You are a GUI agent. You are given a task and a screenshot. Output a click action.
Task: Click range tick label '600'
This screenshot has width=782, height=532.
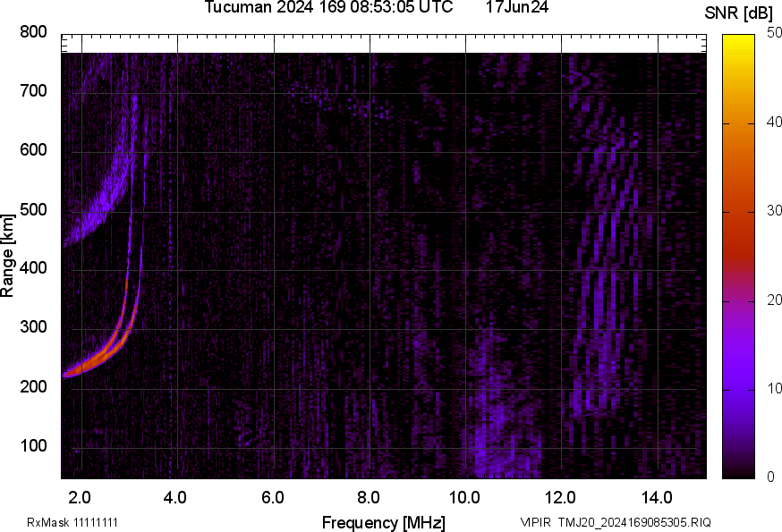pos(33,149)
